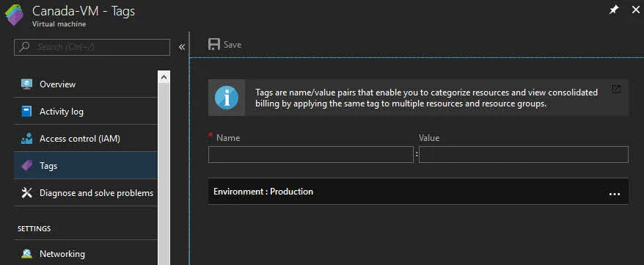Close the Canada-VM Tags blade

635,10
